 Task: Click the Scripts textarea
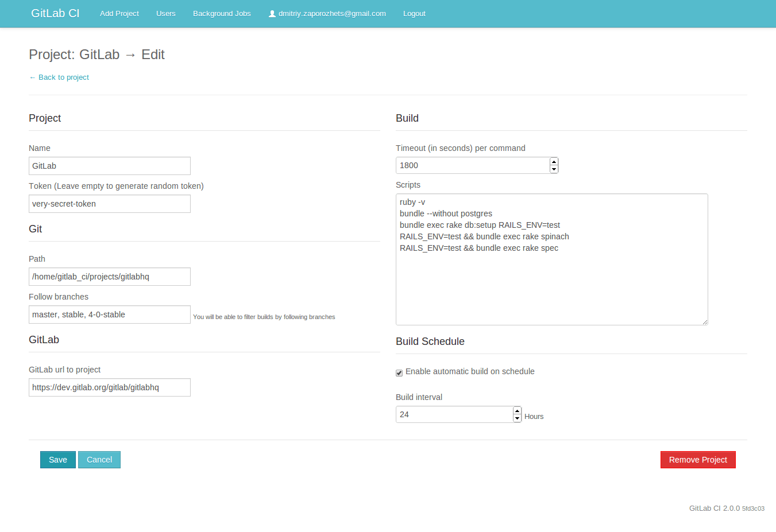click(x=551, y=258)
